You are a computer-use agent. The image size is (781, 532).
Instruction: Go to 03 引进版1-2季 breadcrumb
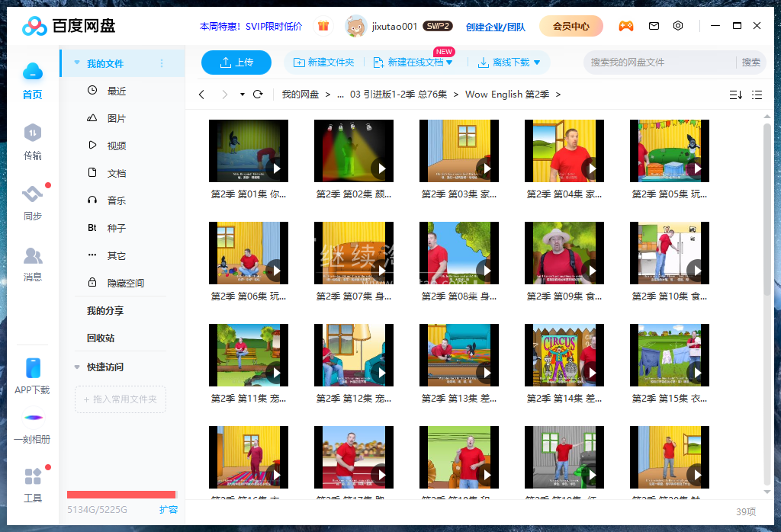398,95
